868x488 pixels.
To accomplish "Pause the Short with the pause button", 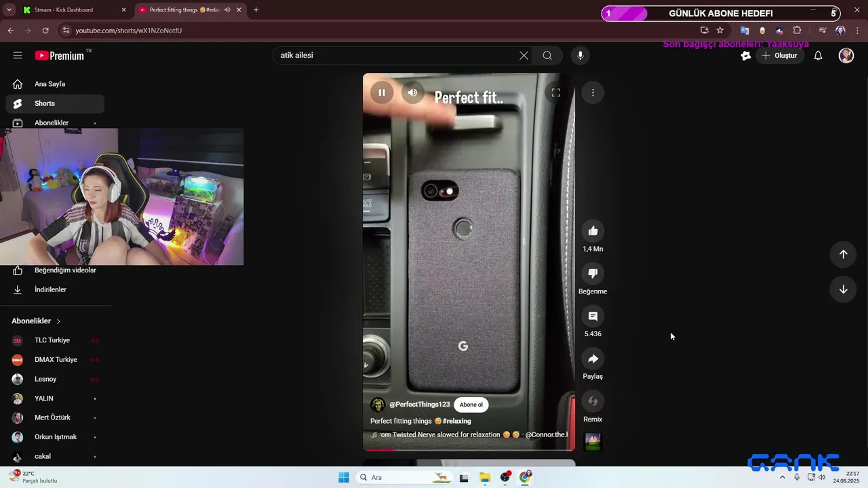I will [x=382, y=93].
